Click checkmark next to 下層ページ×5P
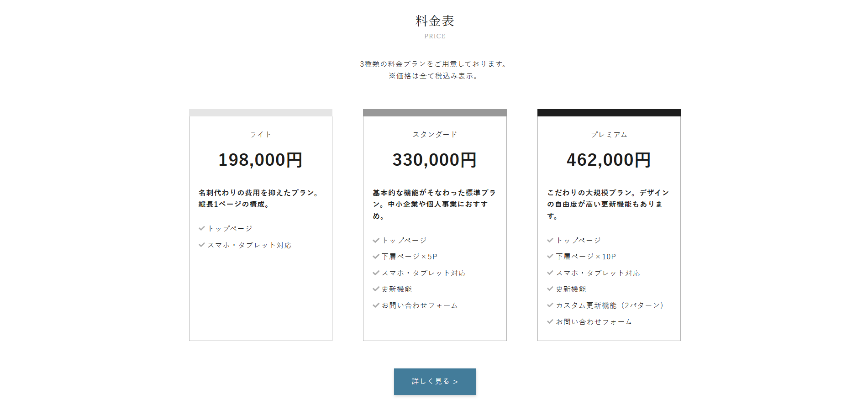The image size is (868, 415). 376,257
